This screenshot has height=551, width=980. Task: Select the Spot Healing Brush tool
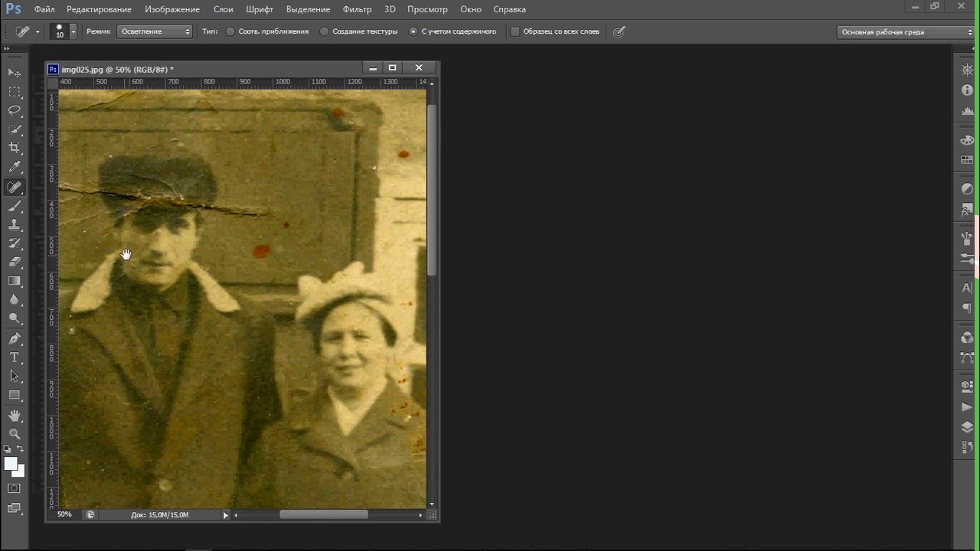pyautogui.click(x=15, y=187)
